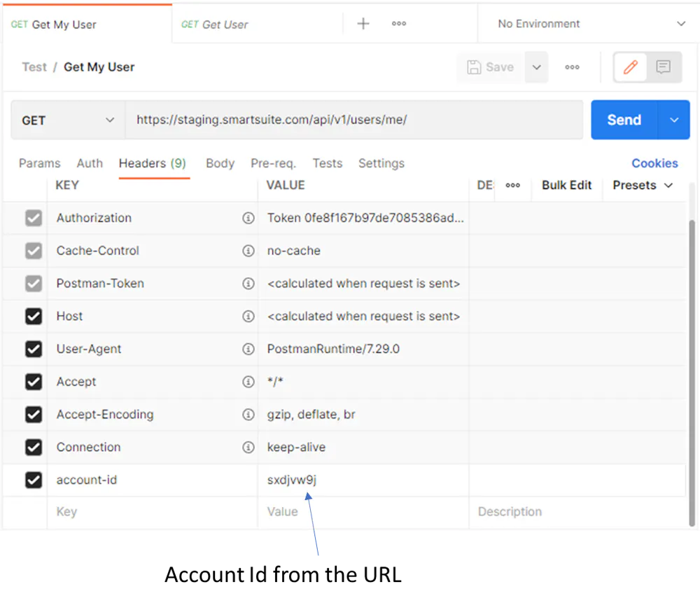
Task: Disable the account-id header checkbox
Action: click(34, 480)
